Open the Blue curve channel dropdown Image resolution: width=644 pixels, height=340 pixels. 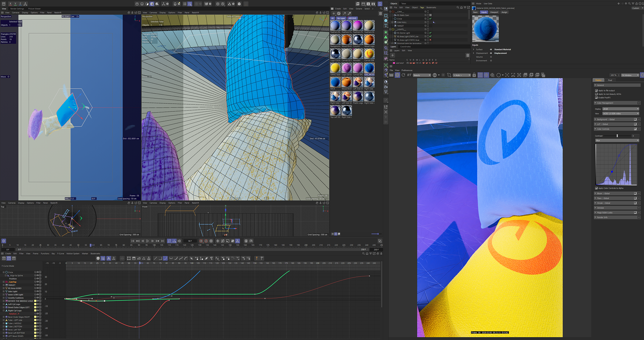click(x=617, y=140)
